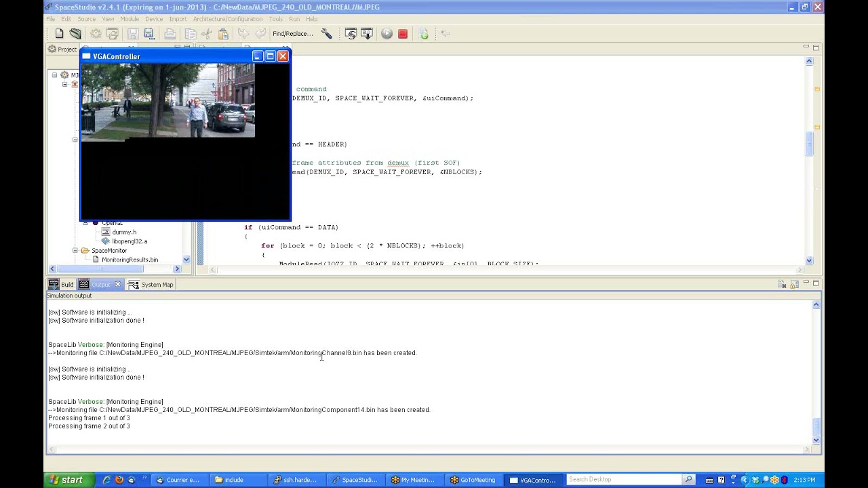Open Find/Replace from the toolbar
Screen dimensions: 868x488
292,33
